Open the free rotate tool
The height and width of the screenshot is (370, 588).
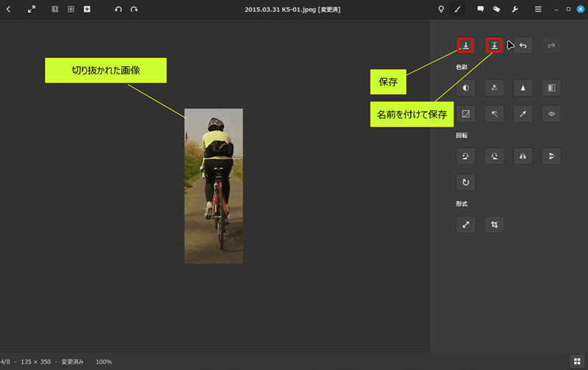coord(466,182)
